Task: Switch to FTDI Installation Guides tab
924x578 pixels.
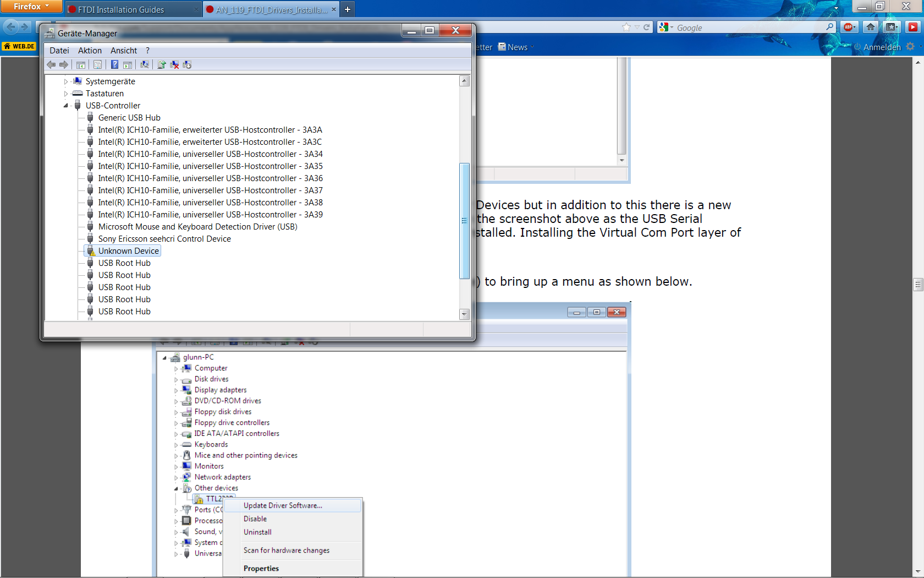Action: 134,9
